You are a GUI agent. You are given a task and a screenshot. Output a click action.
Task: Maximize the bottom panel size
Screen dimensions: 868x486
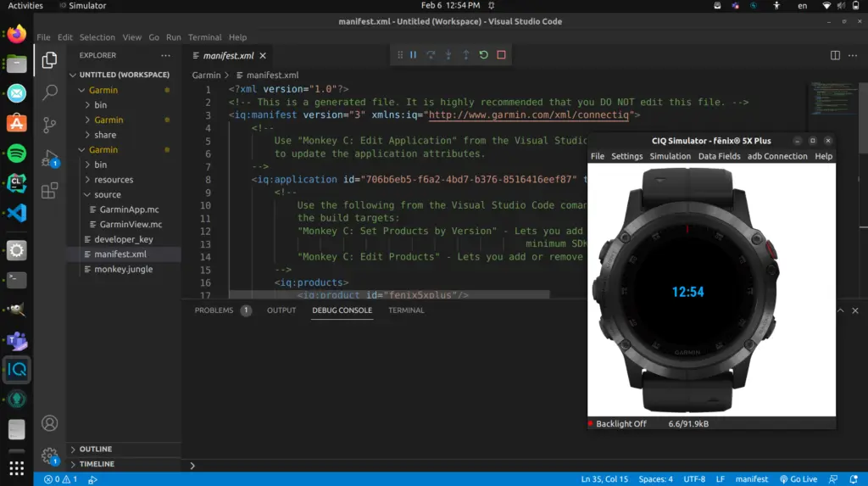[840, 310]
